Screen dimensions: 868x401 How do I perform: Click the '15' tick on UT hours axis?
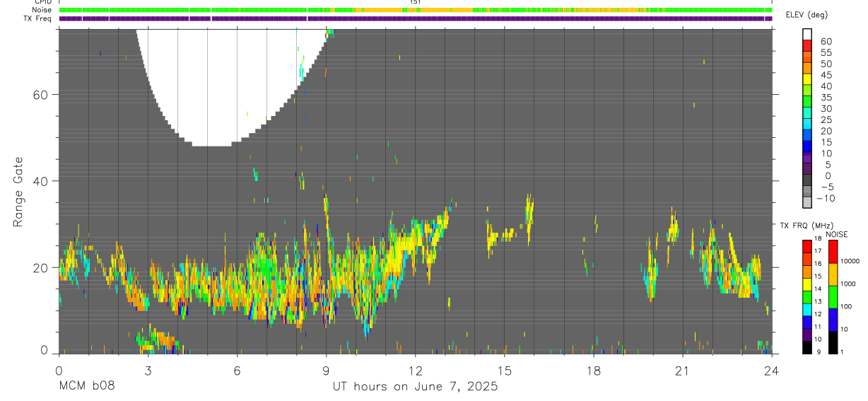505,371
